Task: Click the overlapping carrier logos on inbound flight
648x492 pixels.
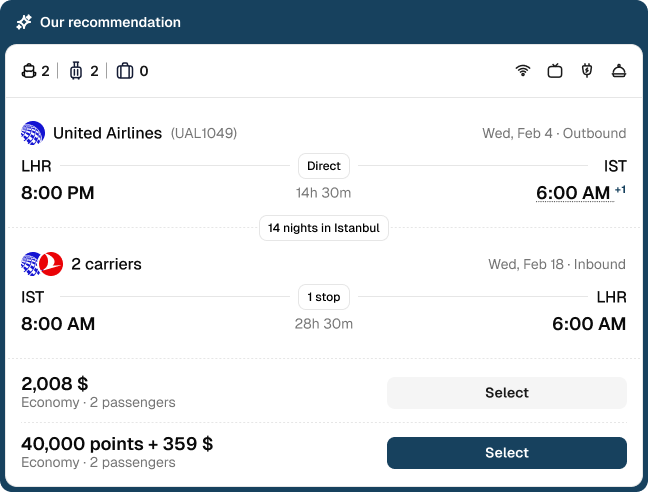Action: pyautogui.click(x=42, y=264)
